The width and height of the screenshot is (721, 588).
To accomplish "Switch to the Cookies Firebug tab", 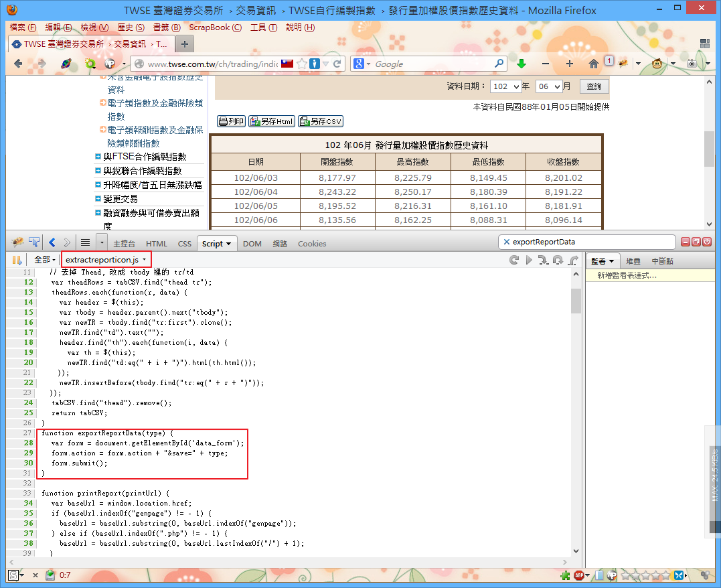I will (x=312, y=244).
